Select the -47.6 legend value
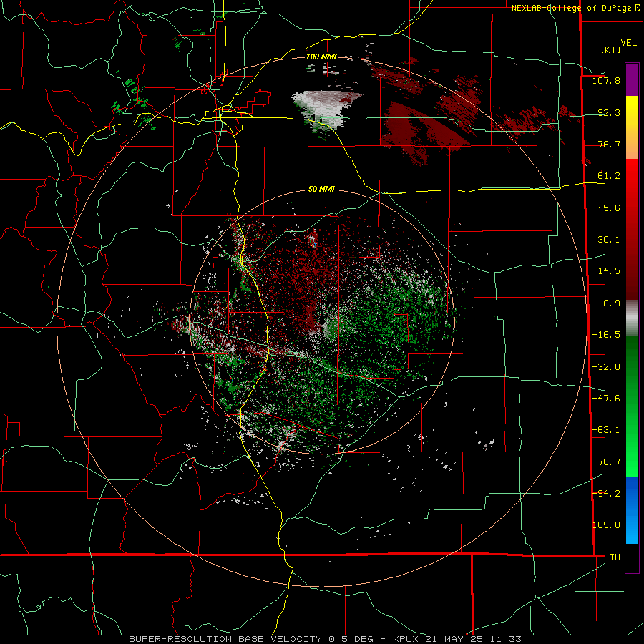This screenshot has height=644, width=644. (x=606, y=399)
